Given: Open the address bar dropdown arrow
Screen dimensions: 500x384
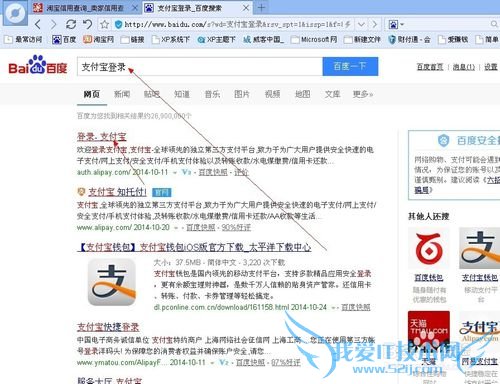Looking at the screenshot, I should pos(361,24).
